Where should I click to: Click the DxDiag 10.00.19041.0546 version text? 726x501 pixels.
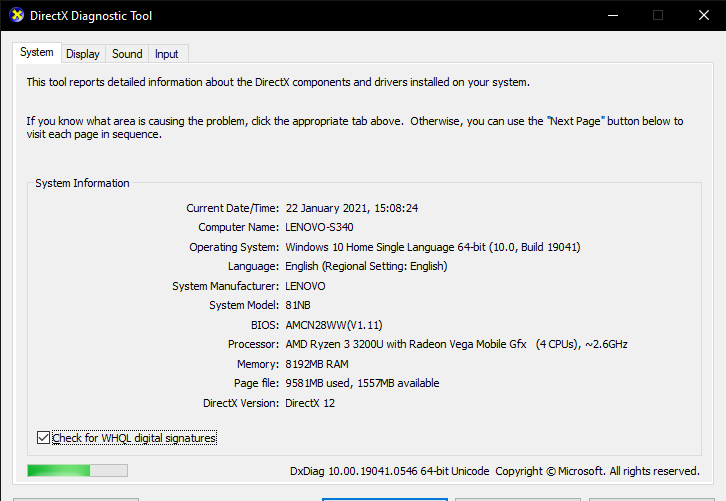pyautogui.click(x=389, y=471)
